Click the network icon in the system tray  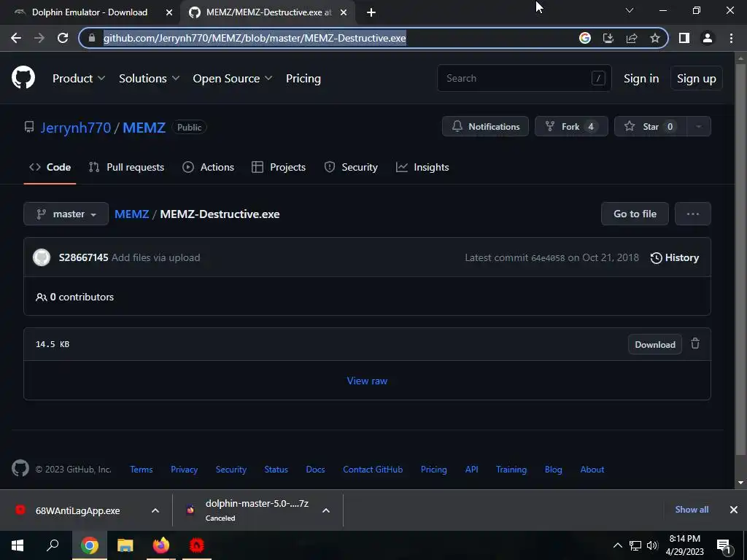click(635, 545)
